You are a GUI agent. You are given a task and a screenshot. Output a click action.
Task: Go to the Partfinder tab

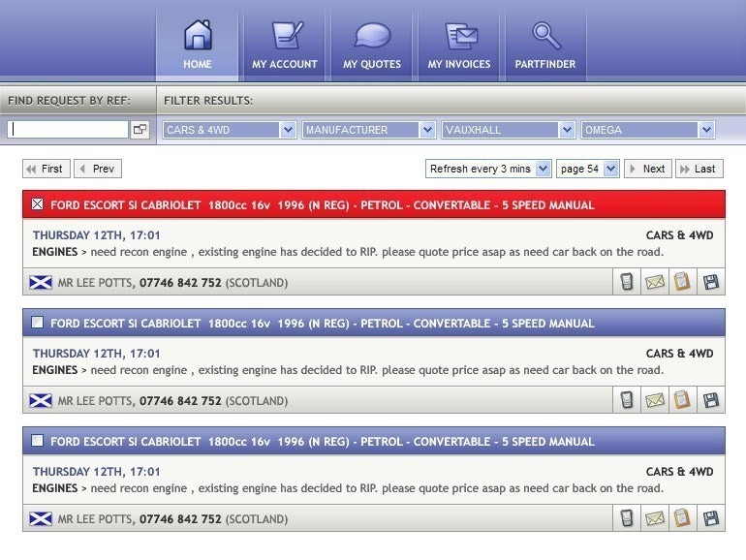point(545,44)
